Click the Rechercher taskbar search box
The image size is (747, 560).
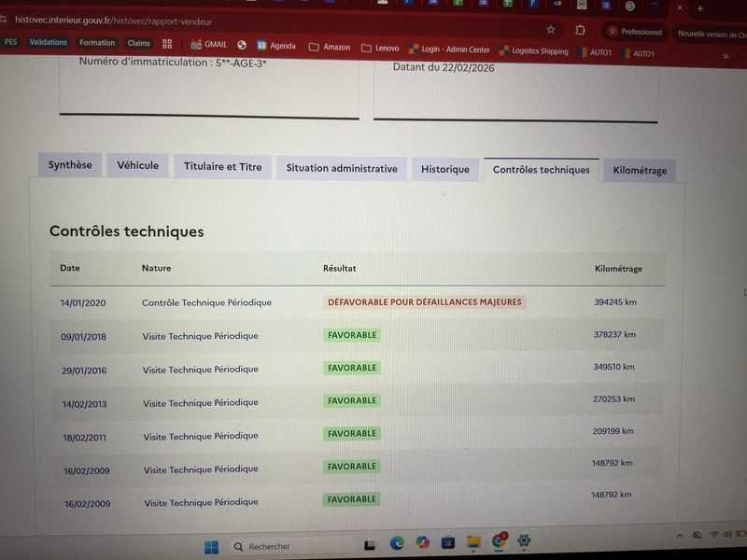(x=291, y=546)
